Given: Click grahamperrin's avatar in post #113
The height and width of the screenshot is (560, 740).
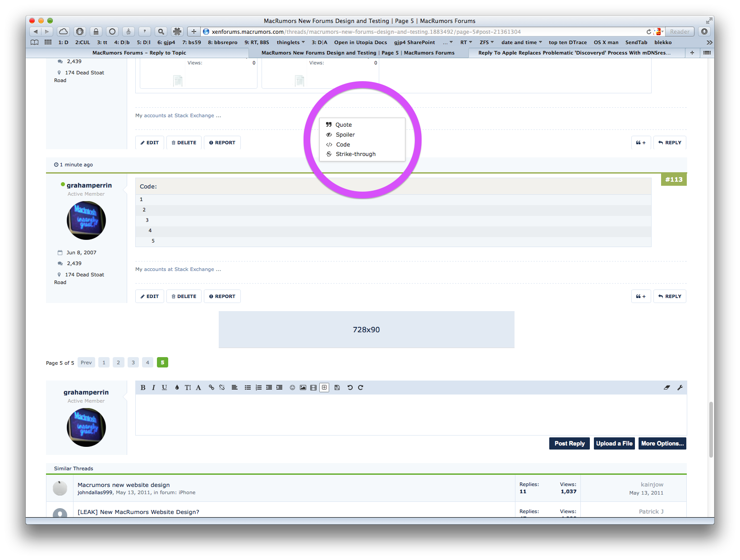Looking at the screenshot, I should point(86,220).
